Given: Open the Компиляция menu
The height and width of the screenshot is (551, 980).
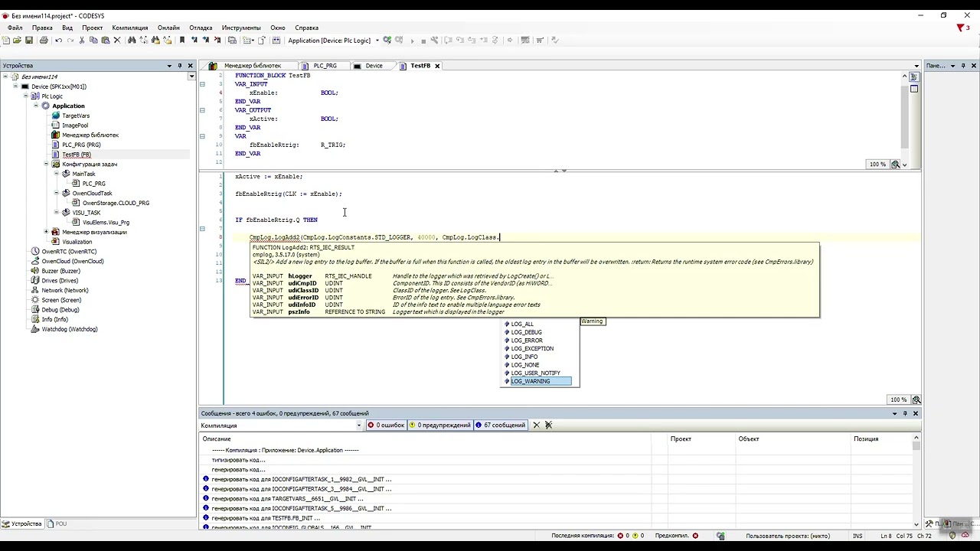Looking at the screenshot, I should tap(129, 28).
